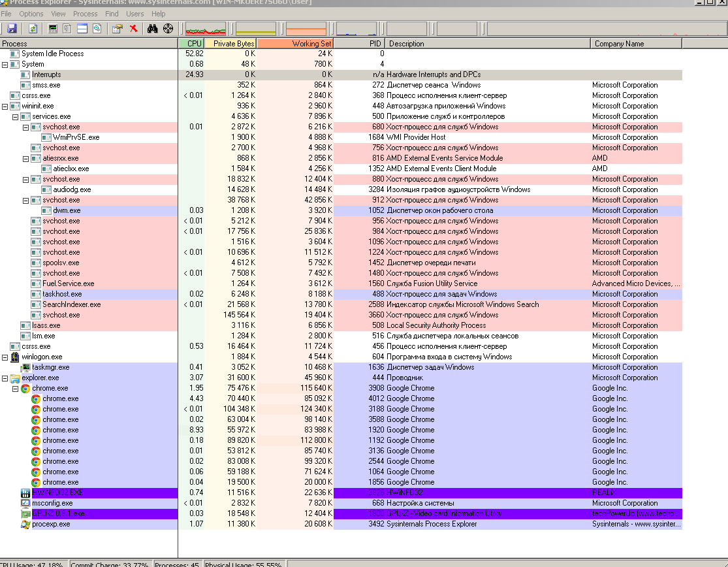Screen dimensions: 728x567
Task: Select the Interrupts row
Action: [x=341, y=74]
